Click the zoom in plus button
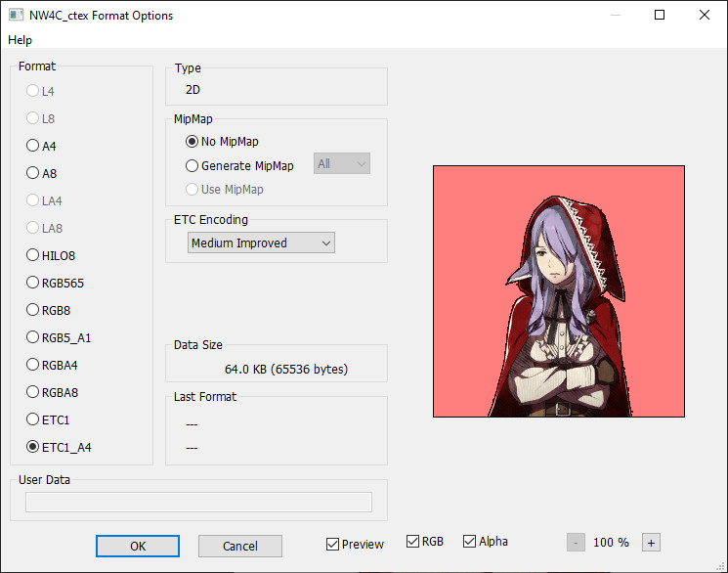The width and height of the screenshot is (728, 573). click(651, 543)
